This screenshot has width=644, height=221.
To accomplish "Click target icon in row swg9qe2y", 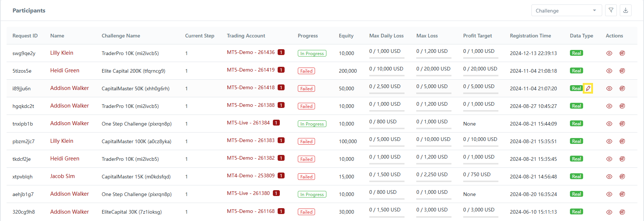I will tap(622, 53).
